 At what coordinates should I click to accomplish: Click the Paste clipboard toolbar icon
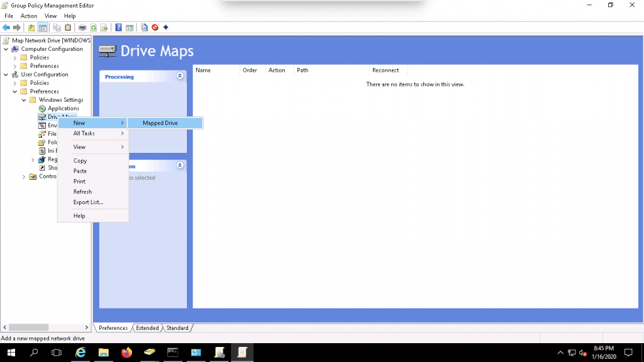point(68,28)
